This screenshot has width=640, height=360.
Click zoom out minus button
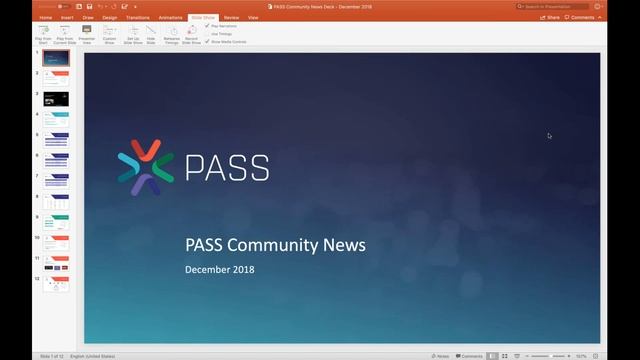pyautogui.click(x=527, y=356)
